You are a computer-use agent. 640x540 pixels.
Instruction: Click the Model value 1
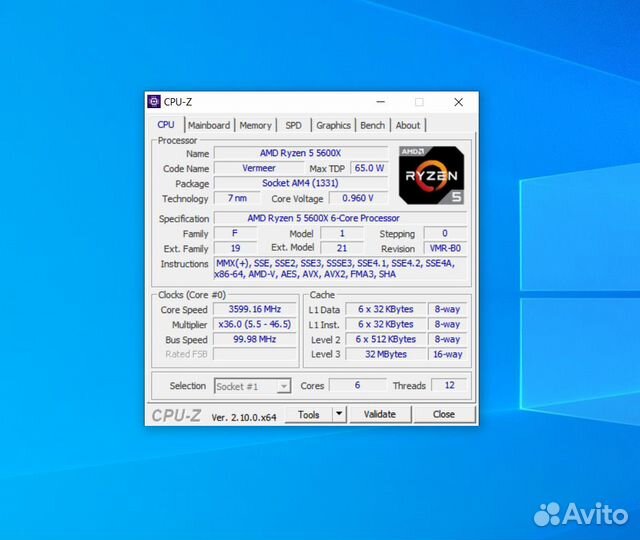[342, 233]
